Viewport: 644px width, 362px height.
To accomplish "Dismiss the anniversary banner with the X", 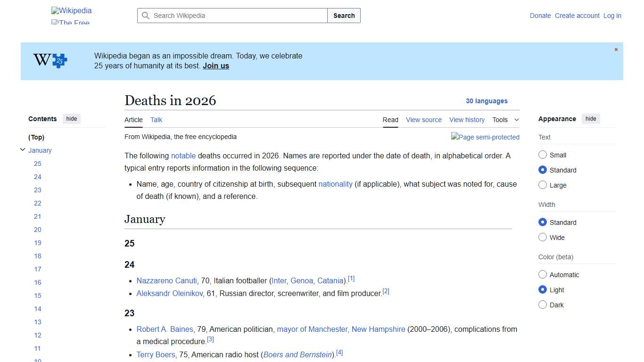I will tap(616, 49).
